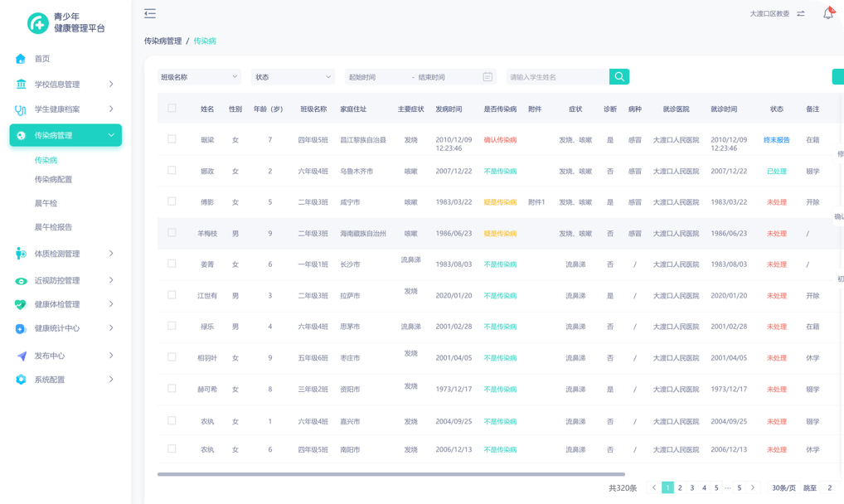Open the 状态 dropdown filter
844x504 pixels.
click(x=292, y=77)
